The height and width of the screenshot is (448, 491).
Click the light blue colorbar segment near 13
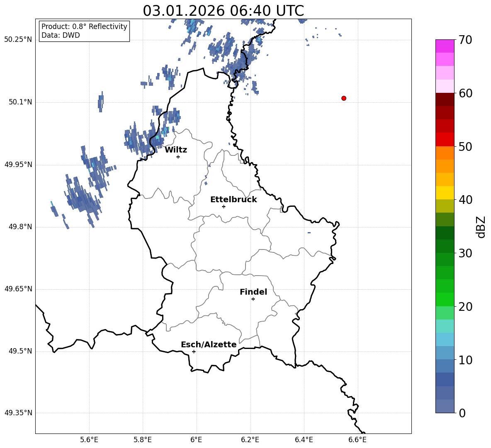point(445,339)
